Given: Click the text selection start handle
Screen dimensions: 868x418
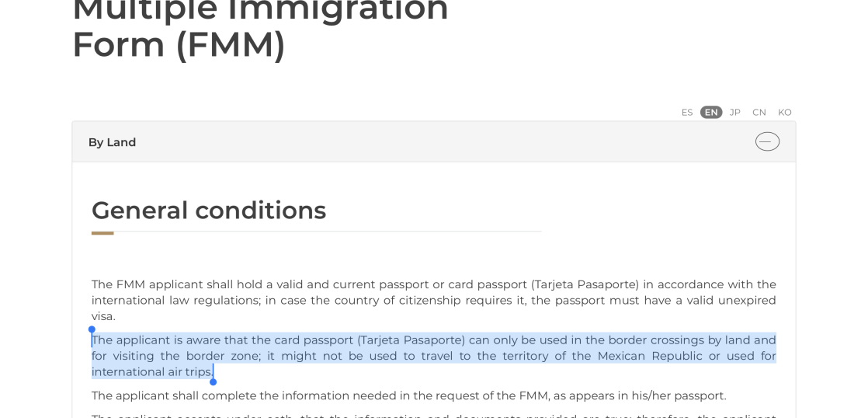Looking at the screenshot, I should point(92,330).
